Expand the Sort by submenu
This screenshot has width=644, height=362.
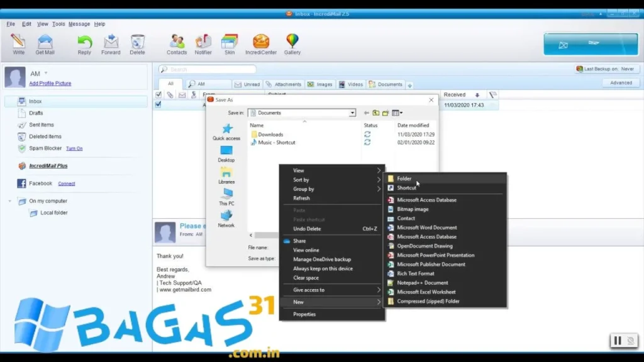332,180
